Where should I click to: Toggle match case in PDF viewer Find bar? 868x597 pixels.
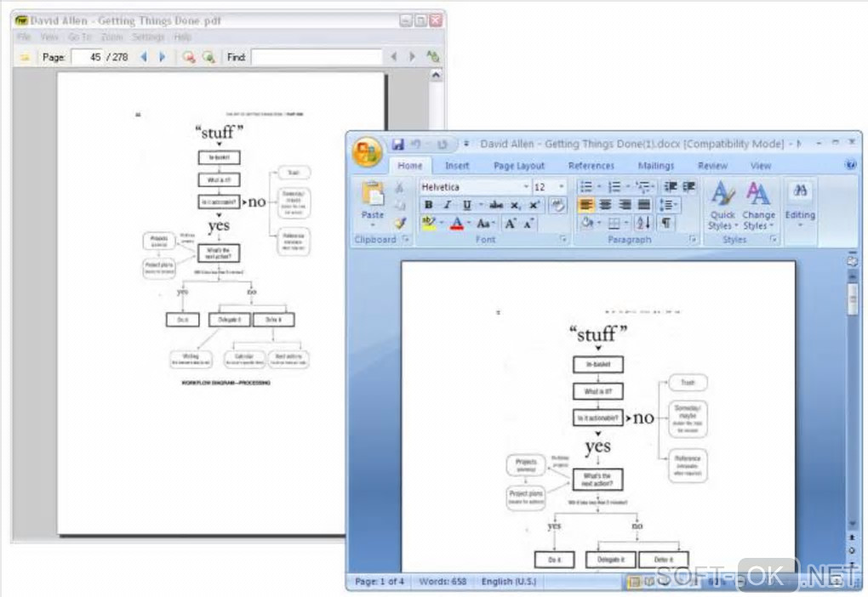pyautogui.click(x=433, y=56)
